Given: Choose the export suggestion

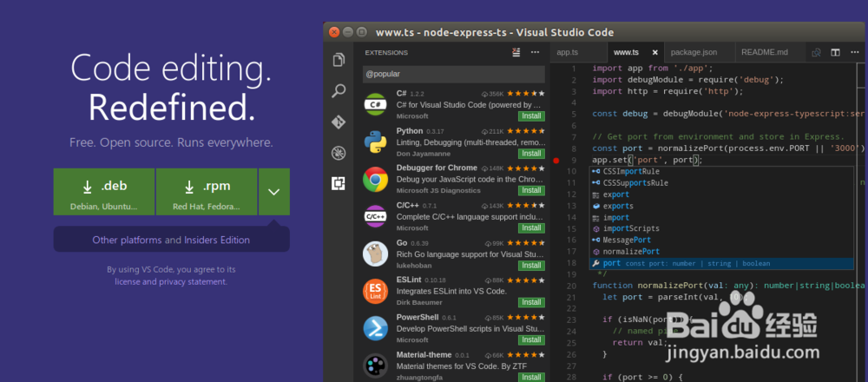Looking at the screenshot, I should 720,194.
